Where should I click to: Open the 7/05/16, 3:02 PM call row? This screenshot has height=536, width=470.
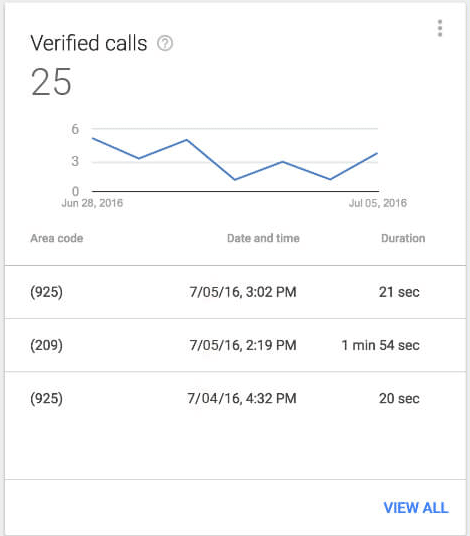[x=235, y=292]
